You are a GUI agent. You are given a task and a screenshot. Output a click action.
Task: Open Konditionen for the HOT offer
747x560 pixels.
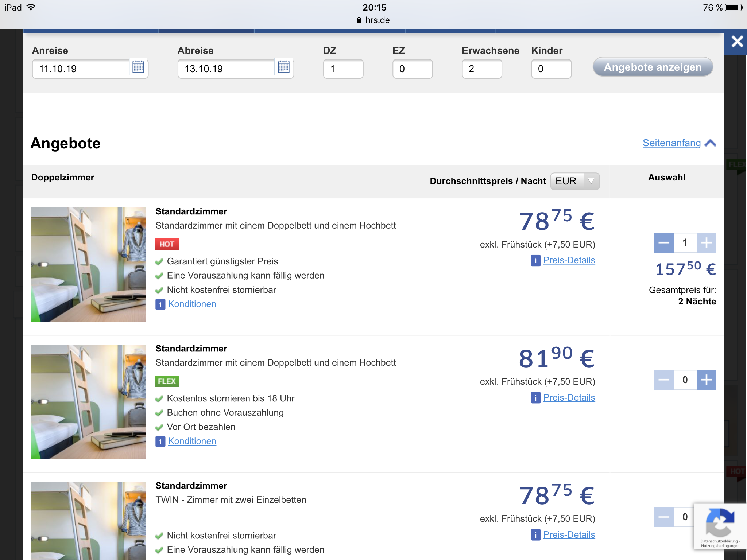click(192, 304)
